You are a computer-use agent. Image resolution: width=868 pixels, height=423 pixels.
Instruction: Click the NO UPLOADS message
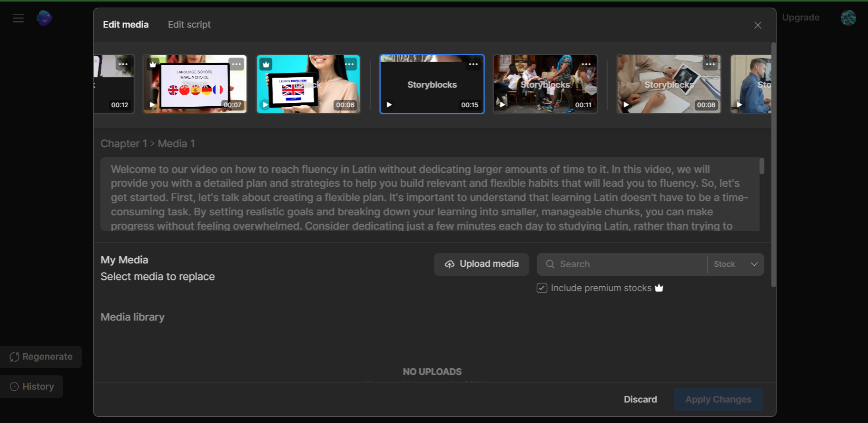432,372
